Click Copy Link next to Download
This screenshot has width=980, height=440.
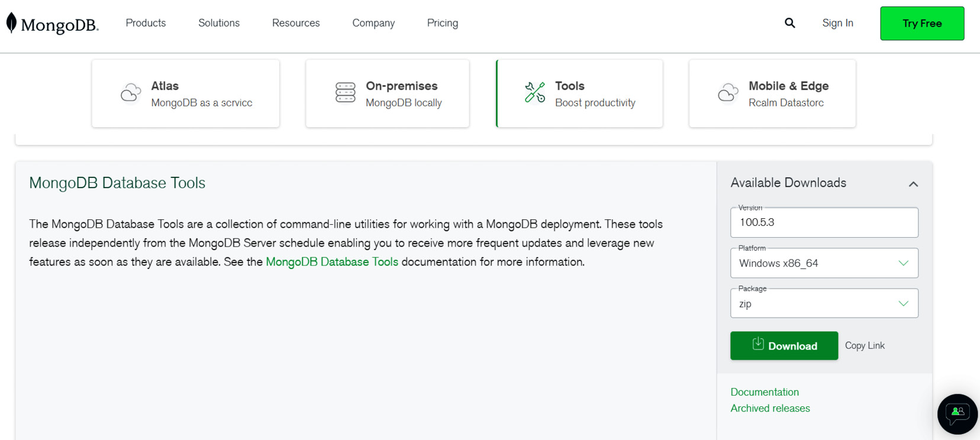865,345
